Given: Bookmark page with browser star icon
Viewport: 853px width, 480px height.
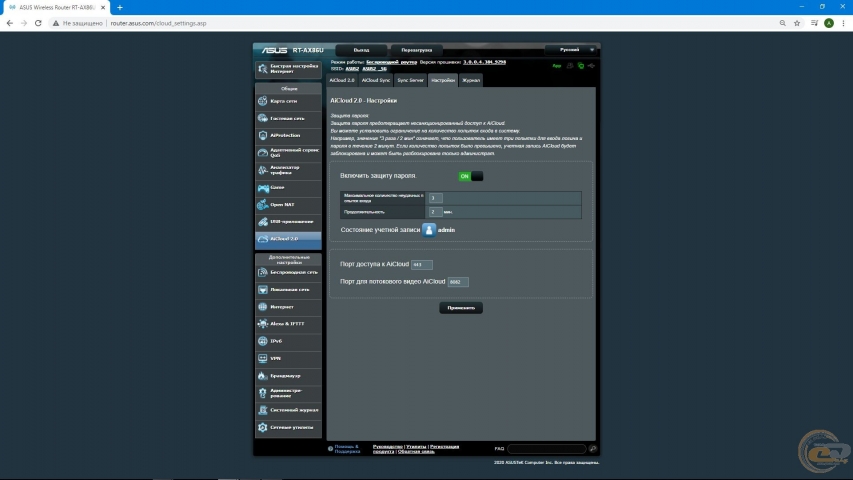Looking at the screenshot, I should click(x=797, y=23).
